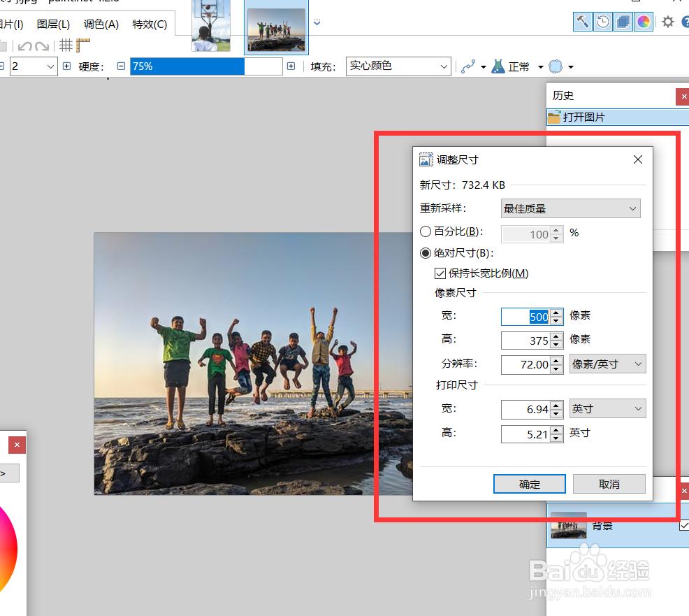The height and width of the screenshot is (616, 689).
Task: Open the Tools window icon
Action: (582, 22)
